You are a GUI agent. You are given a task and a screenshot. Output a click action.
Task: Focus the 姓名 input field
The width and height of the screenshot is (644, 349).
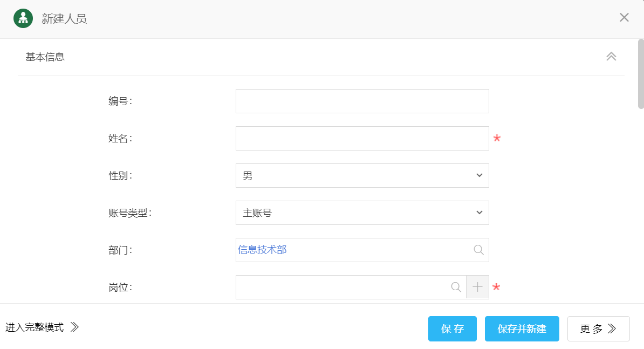[362, 139]
